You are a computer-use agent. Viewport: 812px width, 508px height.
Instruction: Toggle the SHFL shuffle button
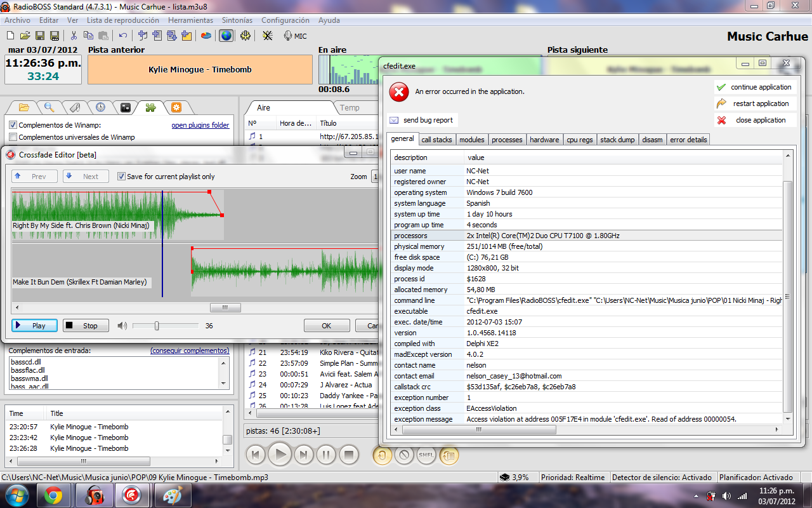click(x=426, y=455)
